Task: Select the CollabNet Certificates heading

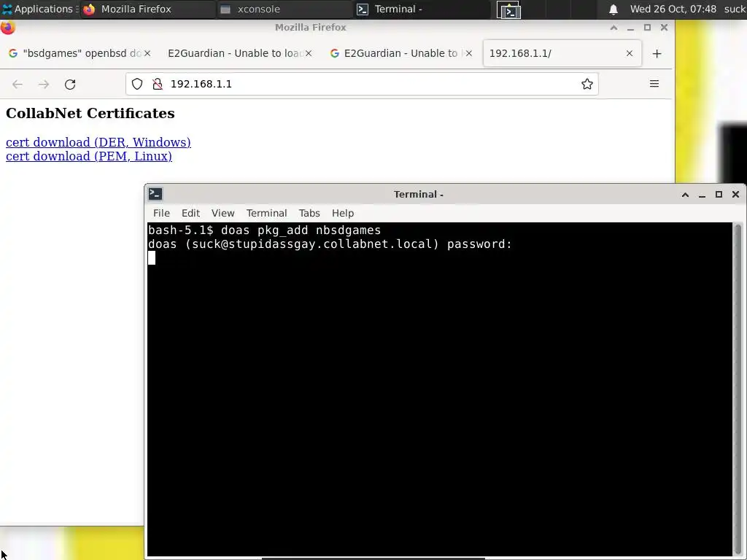Action: (x=90, y=113)
